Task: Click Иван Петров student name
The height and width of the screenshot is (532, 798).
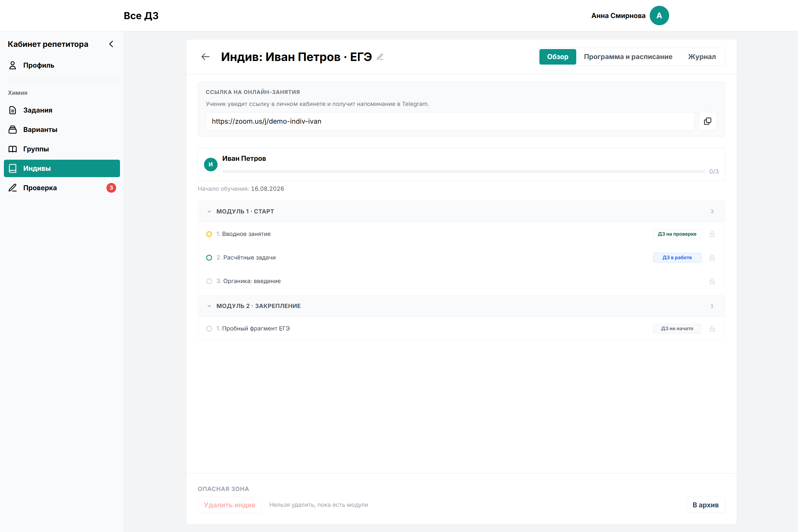Action: coord(244,159)
